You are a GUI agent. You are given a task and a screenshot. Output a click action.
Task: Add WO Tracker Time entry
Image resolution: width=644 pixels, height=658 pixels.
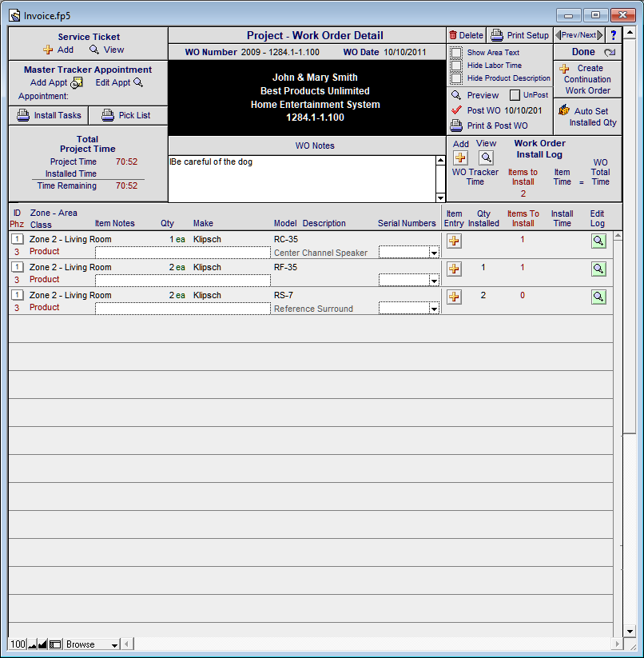[x=460, y=158]
